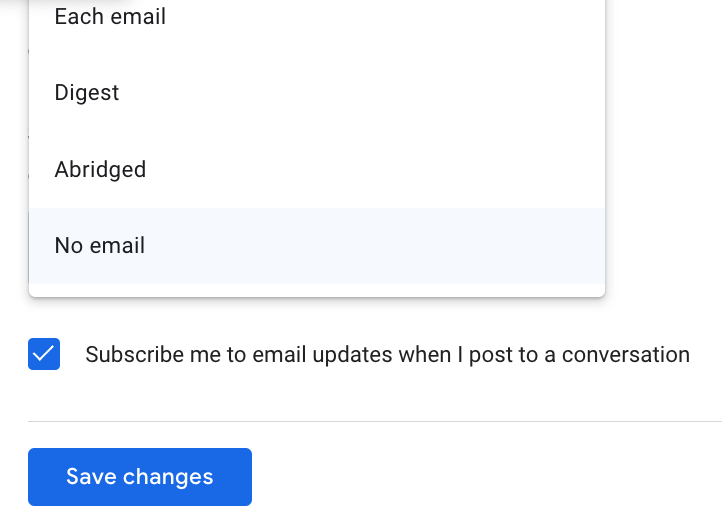Image resolution: width=722 pixels, height=514 pixels.
Task: Set subscription to Digest delivery
Action: [87, 93]
